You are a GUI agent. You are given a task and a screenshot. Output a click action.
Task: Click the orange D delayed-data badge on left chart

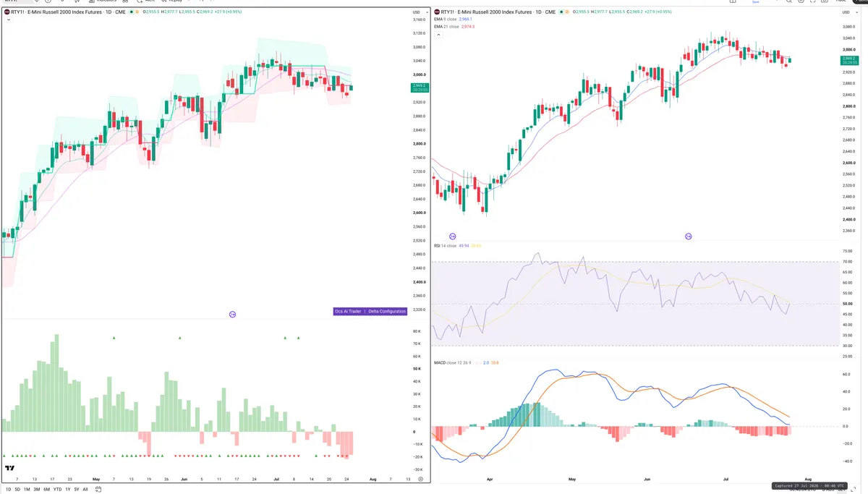pos(137,12)
